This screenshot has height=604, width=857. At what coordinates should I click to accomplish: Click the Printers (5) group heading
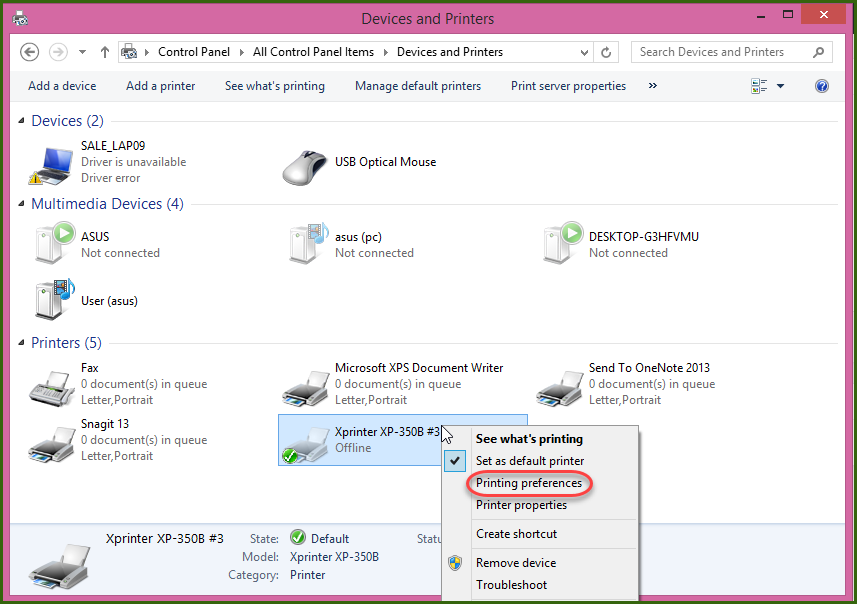(66, 343)
